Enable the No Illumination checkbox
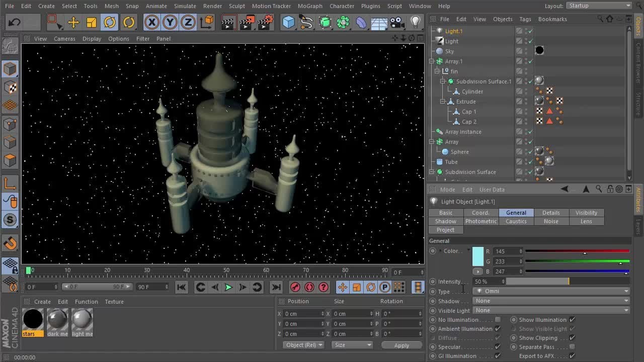 pos(498,320)
